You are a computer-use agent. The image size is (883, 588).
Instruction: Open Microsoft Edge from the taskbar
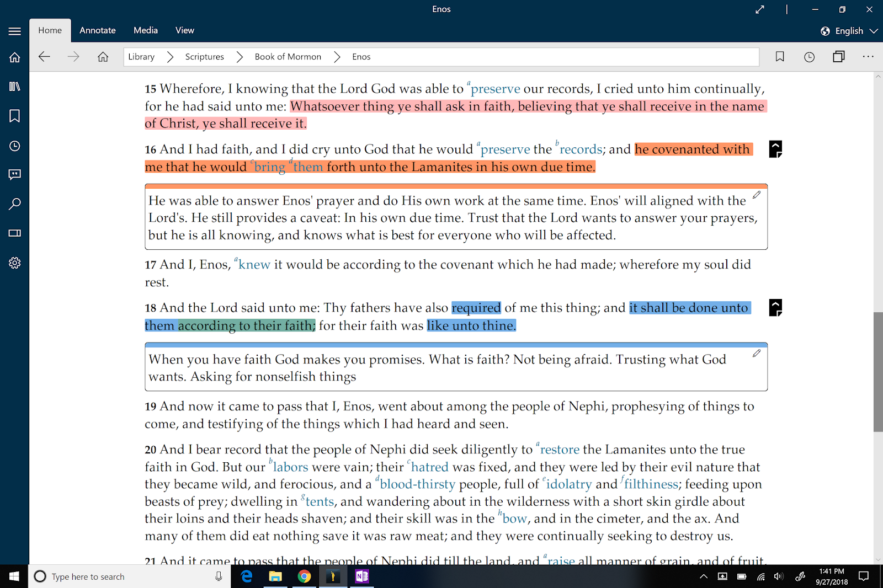pyautogui.click(x=247, y=576)
